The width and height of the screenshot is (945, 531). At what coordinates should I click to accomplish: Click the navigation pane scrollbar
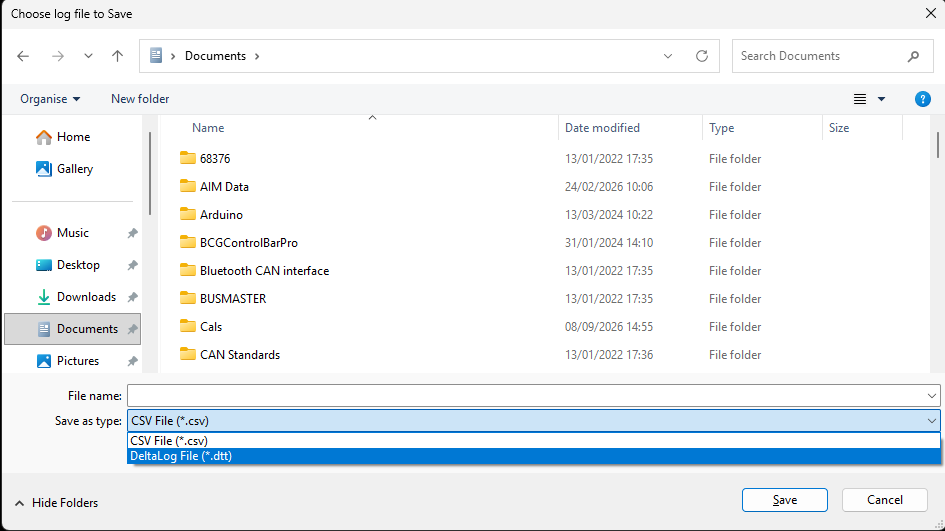[x=149, y=174]
